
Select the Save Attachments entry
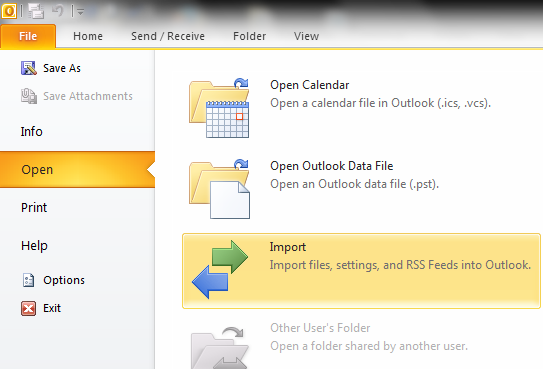[88, 96]
